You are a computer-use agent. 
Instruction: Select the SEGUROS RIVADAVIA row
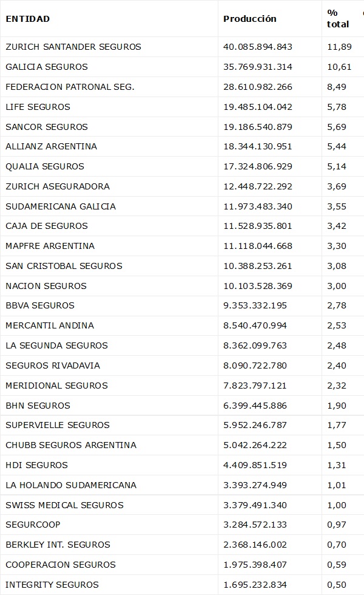[53, 365]
